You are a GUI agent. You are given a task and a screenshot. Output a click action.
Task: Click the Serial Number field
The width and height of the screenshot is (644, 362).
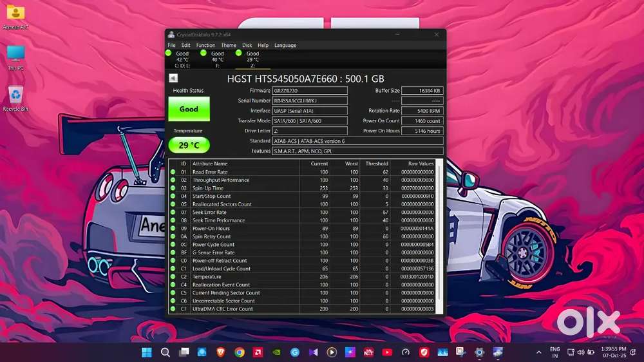point(309,100)
